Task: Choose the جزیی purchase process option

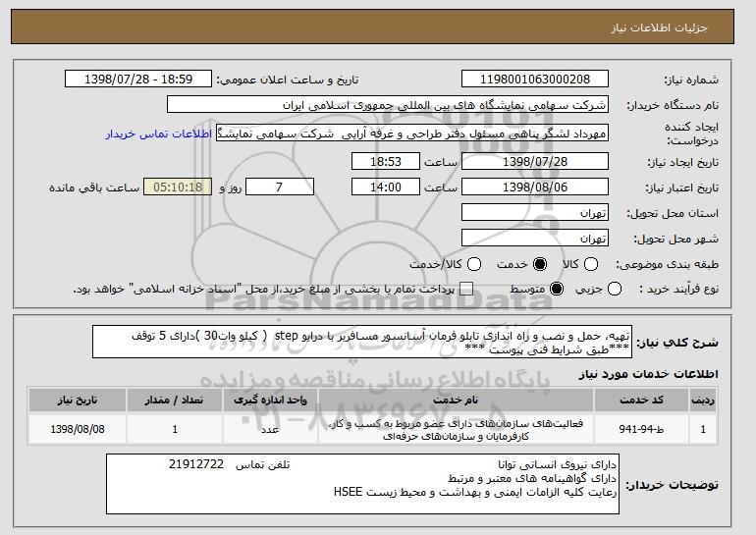Action: 615,290
